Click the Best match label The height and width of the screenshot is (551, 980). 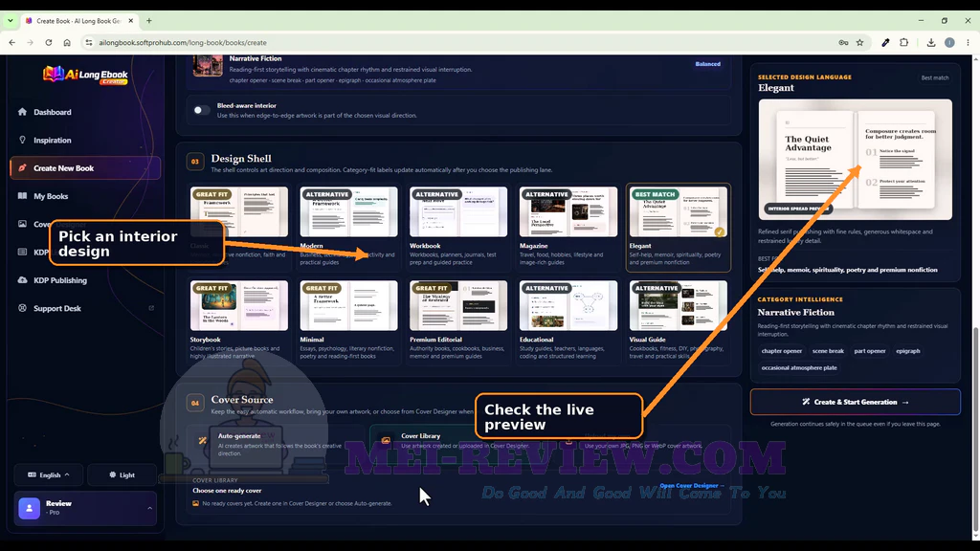[934, 78]
